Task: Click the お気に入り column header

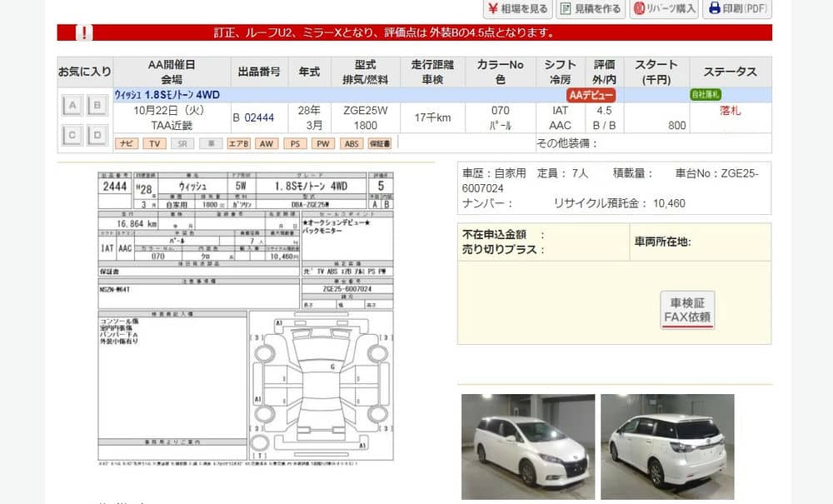Action: pos(85,71)
